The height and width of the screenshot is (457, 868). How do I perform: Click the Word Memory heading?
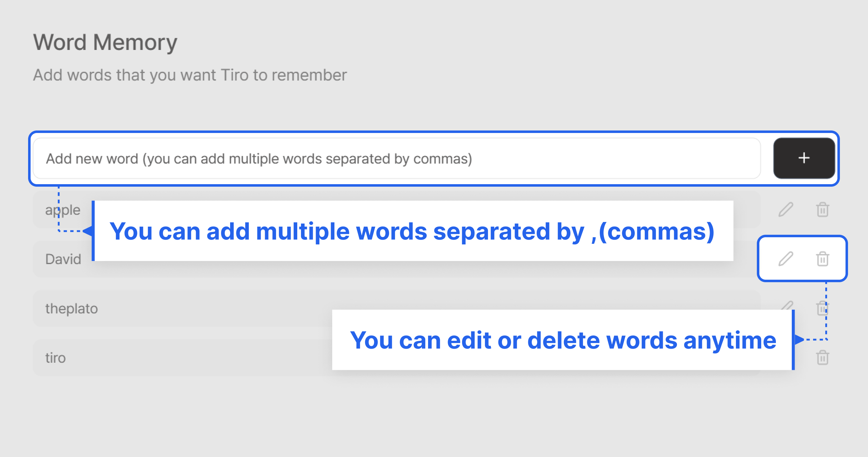[x=105, y=42]
